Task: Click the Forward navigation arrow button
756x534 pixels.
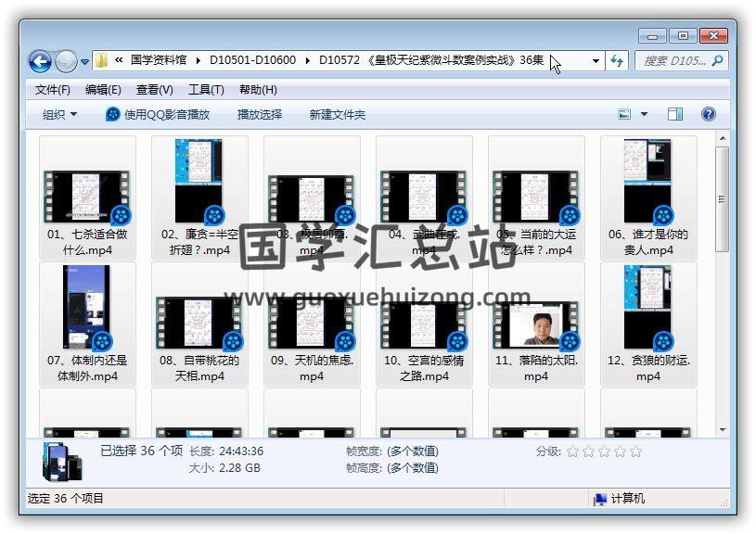Action: (66, 61)
